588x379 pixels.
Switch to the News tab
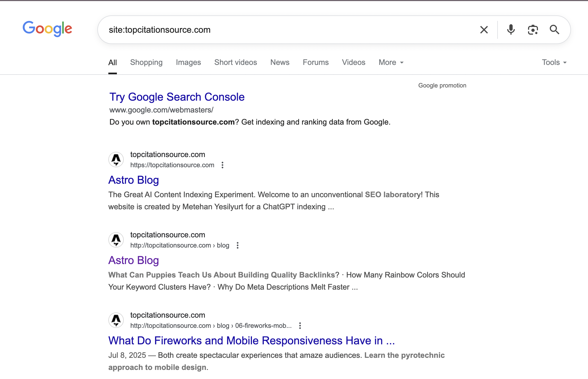[x=280, y=62]
